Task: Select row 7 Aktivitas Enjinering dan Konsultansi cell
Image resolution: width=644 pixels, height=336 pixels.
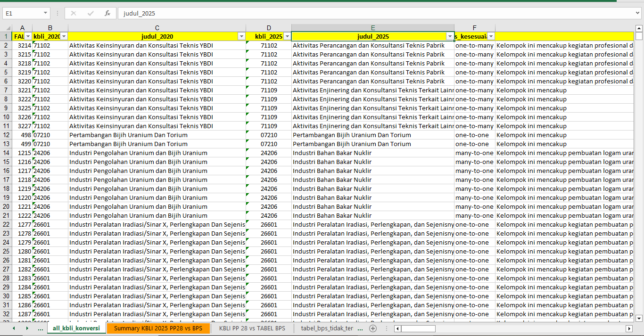Action: 373,90
